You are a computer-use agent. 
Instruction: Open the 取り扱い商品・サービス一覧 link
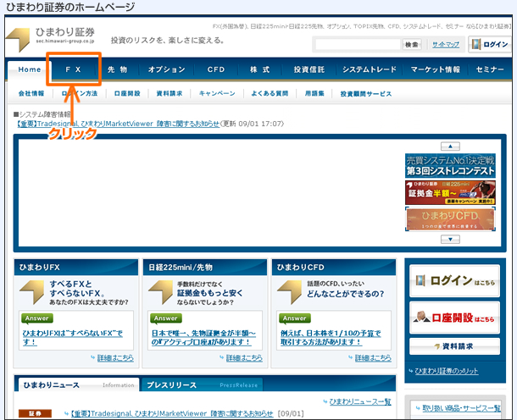(462, 408)
